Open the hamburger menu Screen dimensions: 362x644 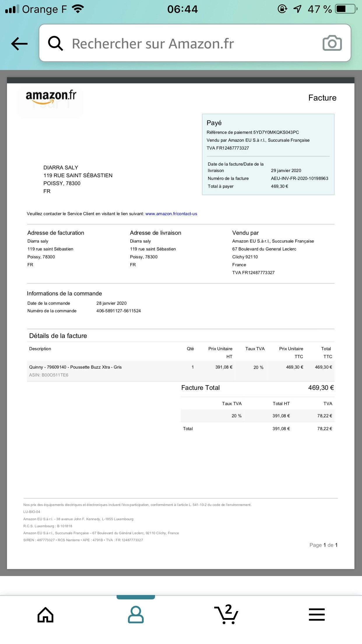pos(317,615)
